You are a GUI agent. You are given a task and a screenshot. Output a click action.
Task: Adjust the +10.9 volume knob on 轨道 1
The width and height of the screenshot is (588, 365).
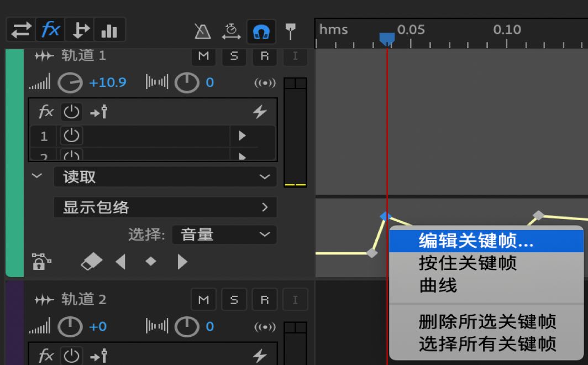[69, 82]
